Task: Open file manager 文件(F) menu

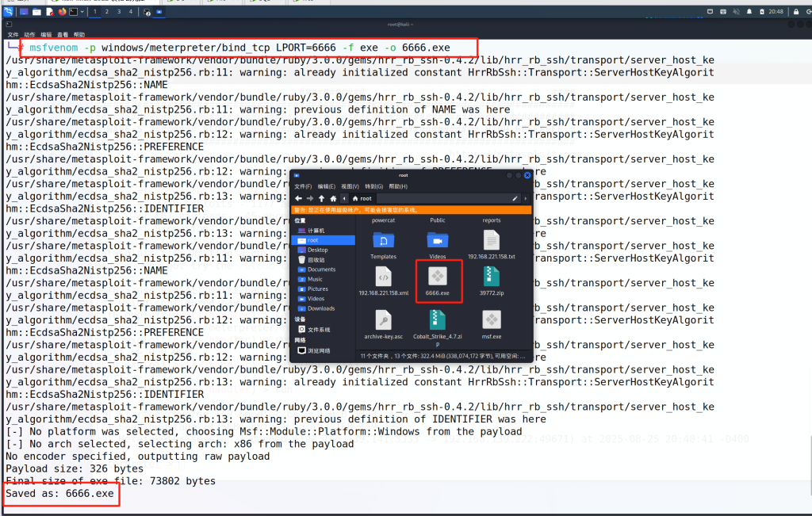Action: click(303, 186)
